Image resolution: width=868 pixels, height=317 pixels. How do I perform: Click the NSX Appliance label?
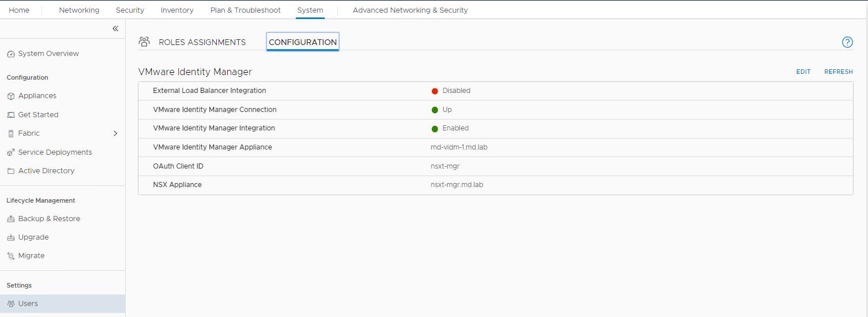pyautogui.click(x=177, y=185)
